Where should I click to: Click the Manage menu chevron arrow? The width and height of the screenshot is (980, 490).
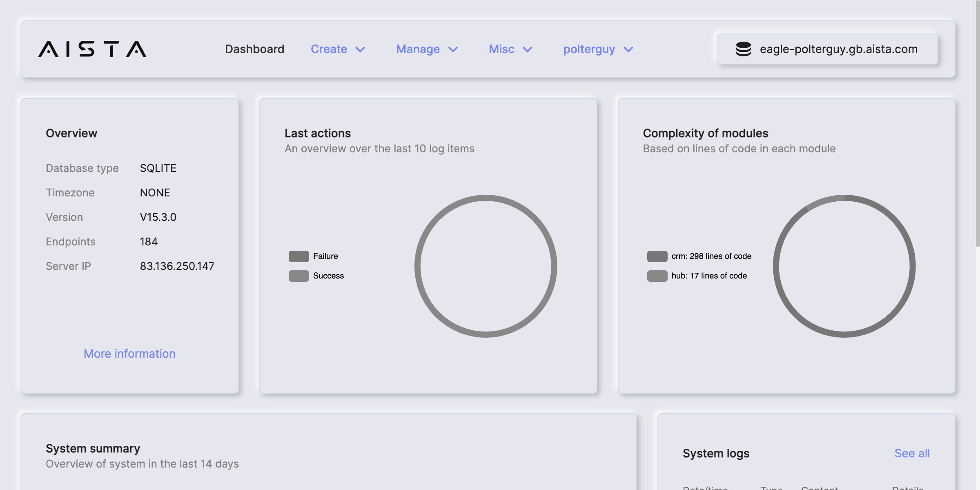pos(453,49)
